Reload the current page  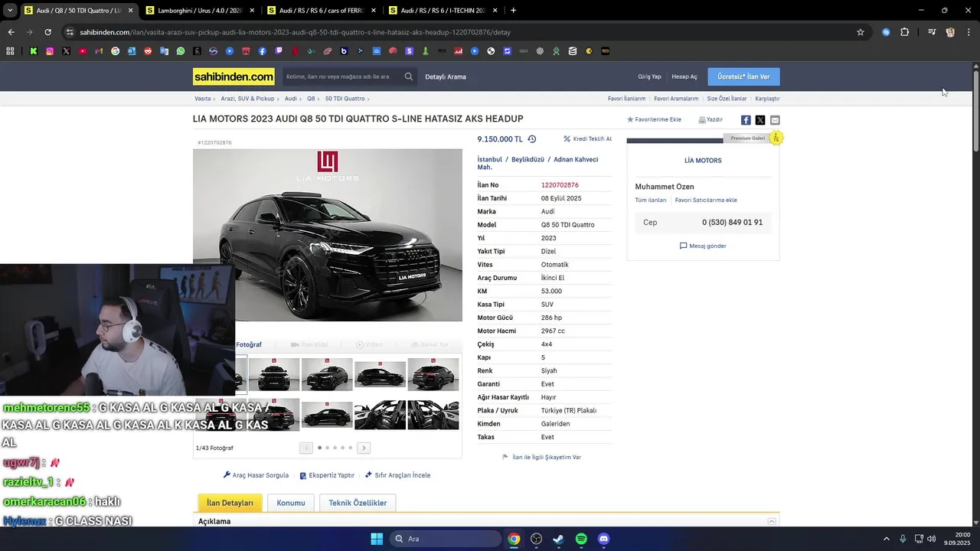[47, 32]
